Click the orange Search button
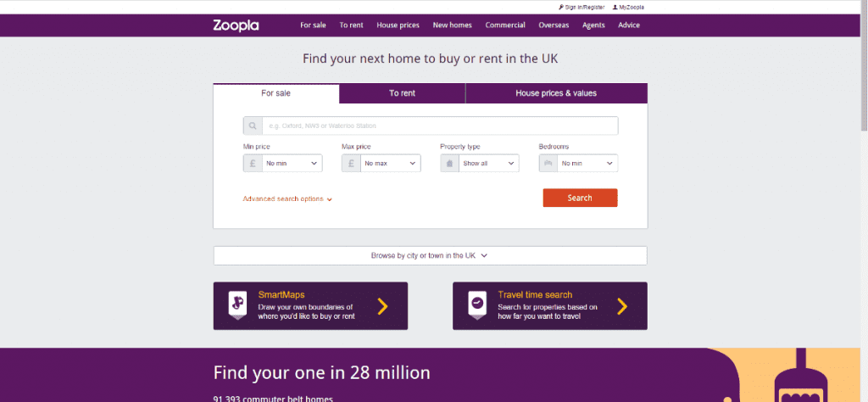 click(580, 198)
